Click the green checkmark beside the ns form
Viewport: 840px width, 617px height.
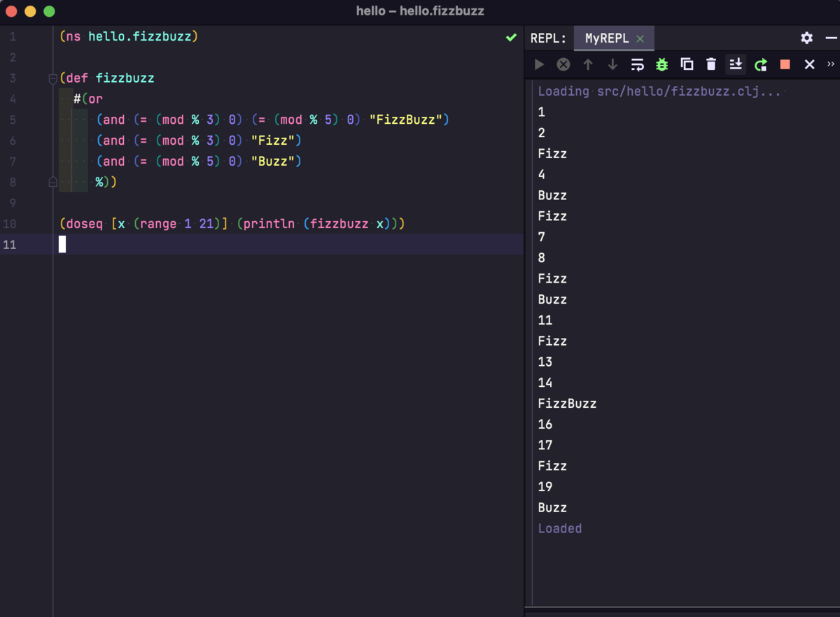coord(511,37)
